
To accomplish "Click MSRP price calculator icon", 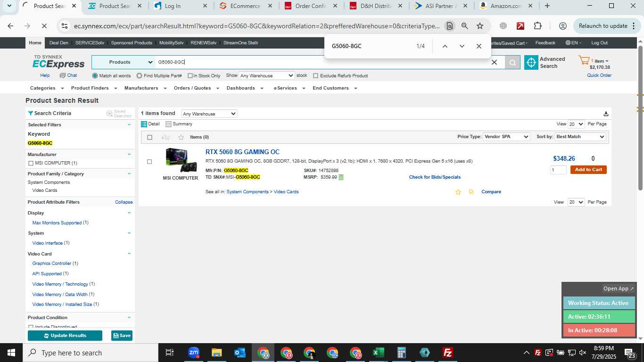I will [x=341, y=177].
